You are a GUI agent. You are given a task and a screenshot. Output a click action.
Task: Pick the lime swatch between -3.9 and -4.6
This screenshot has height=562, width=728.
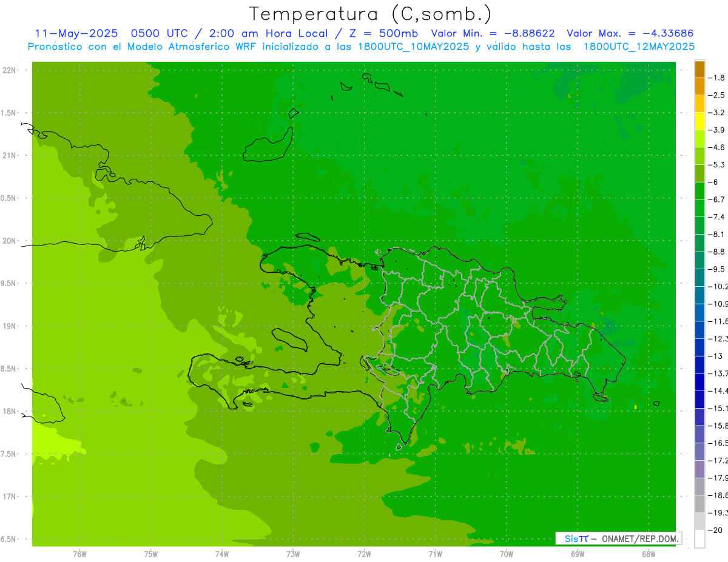point(699,139)
